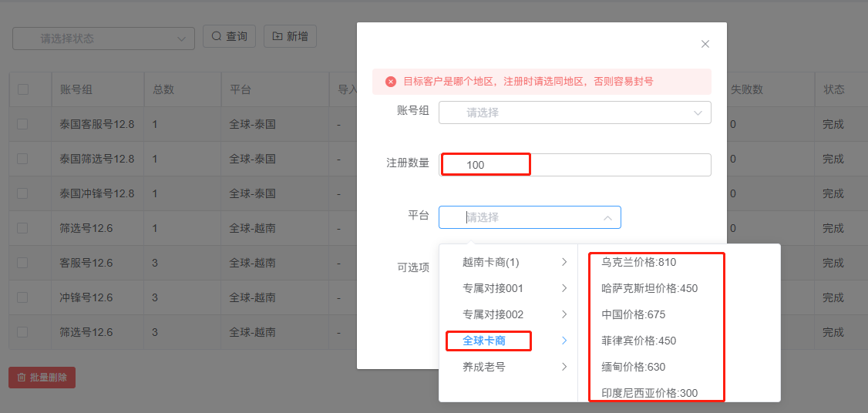Viewport: 868px width, 413px height.
Task: Click the red error icon in the alert banner
Action: [391, 82]
